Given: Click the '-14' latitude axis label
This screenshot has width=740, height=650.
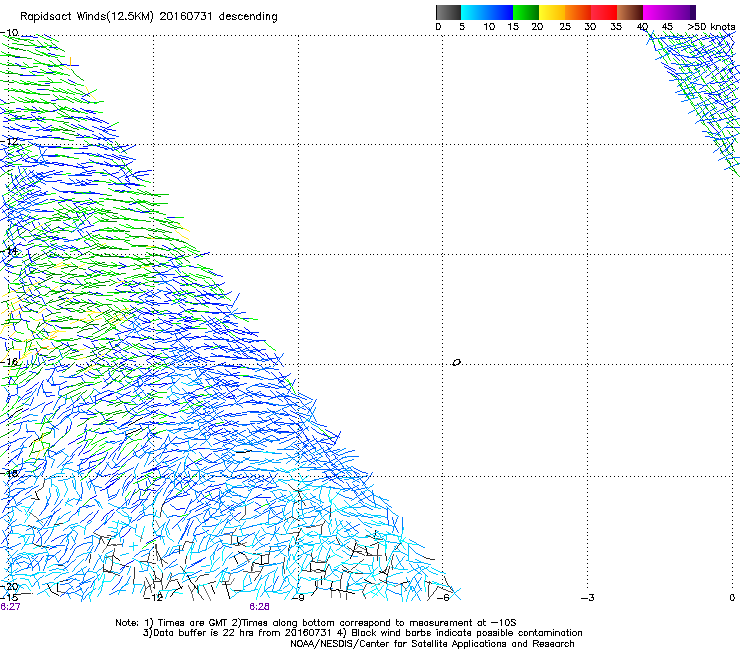Looking at the screenshot, I should 9,251.
